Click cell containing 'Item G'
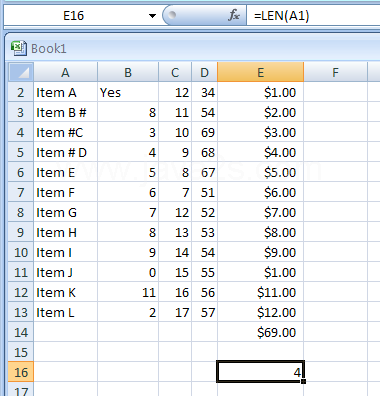380x396 pixels. 65,212
